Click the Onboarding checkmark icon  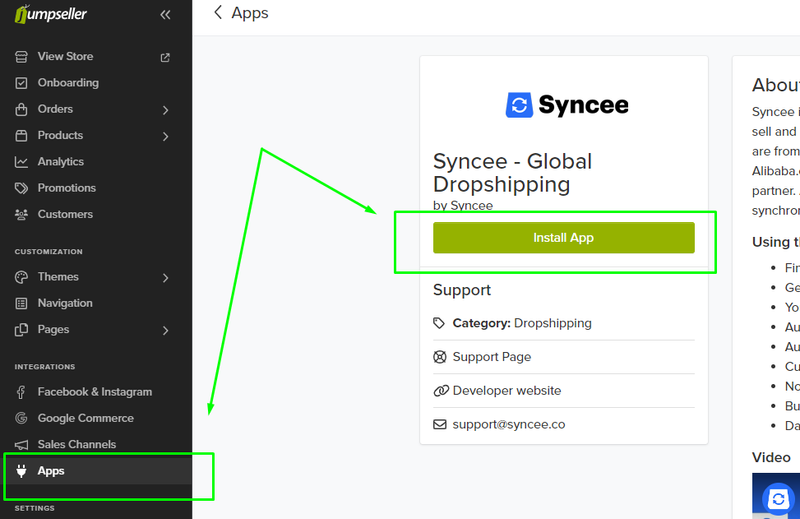pyautogui.click(x=21, y=83)
